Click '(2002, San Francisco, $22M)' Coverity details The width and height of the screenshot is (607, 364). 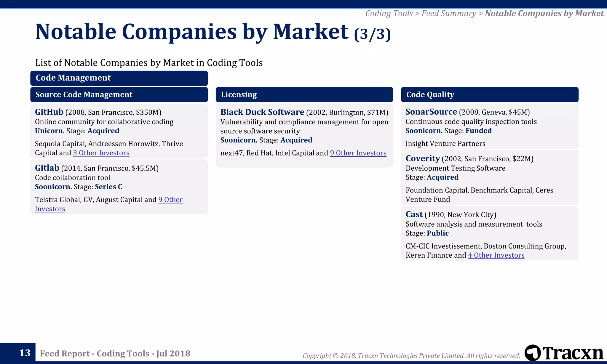[488, 159]
